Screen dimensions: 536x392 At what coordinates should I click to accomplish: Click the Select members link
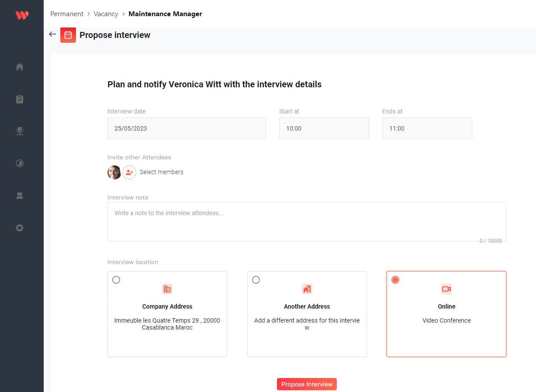162,172
